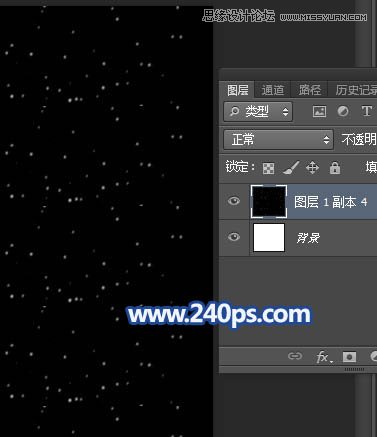
Task: Open the fx layer style menu
Action: point(324,357)
